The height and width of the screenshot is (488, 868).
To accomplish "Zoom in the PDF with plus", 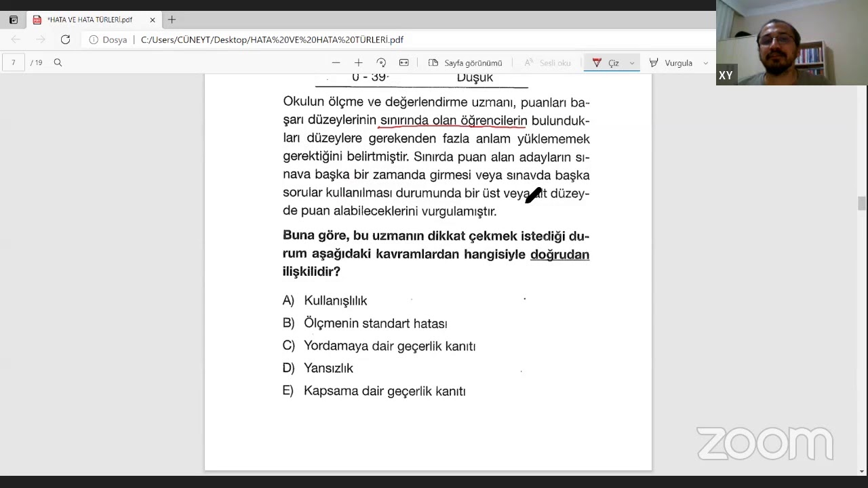I will click(x=358, y=62).
